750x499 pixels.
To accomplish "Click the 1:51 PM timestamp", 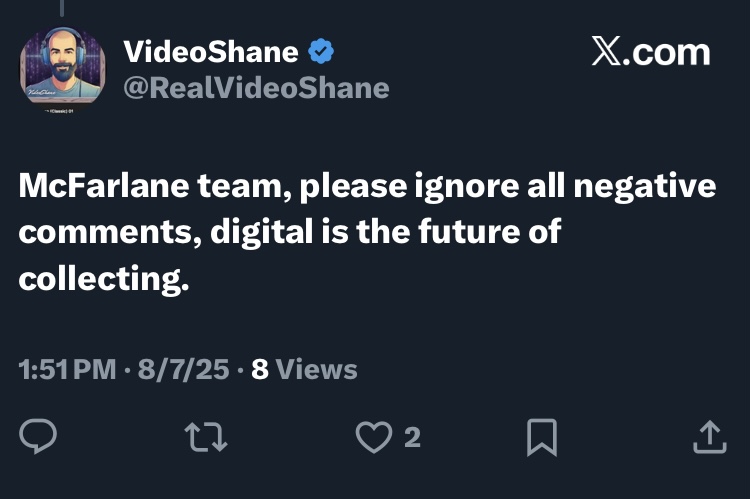I will pos(67,370).
